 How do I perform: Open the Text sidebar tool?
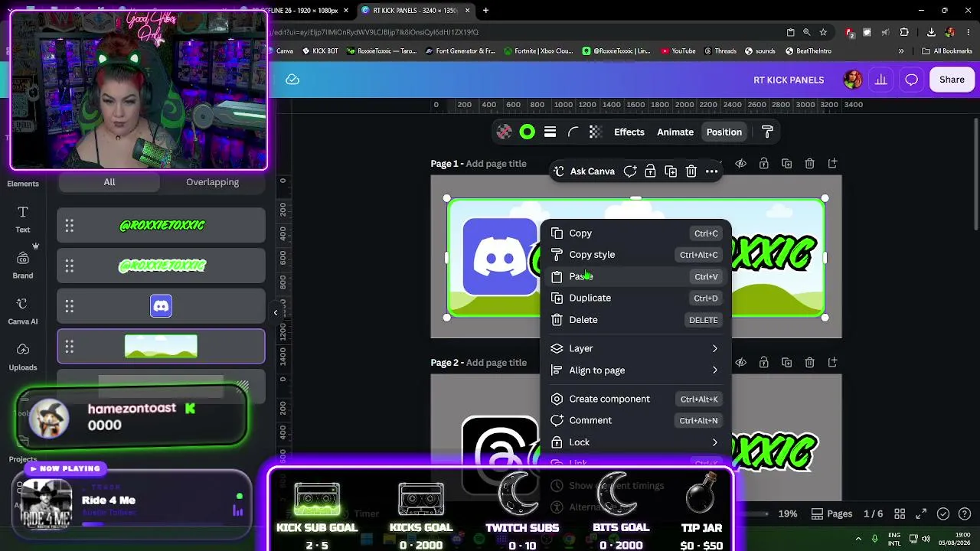23,219
